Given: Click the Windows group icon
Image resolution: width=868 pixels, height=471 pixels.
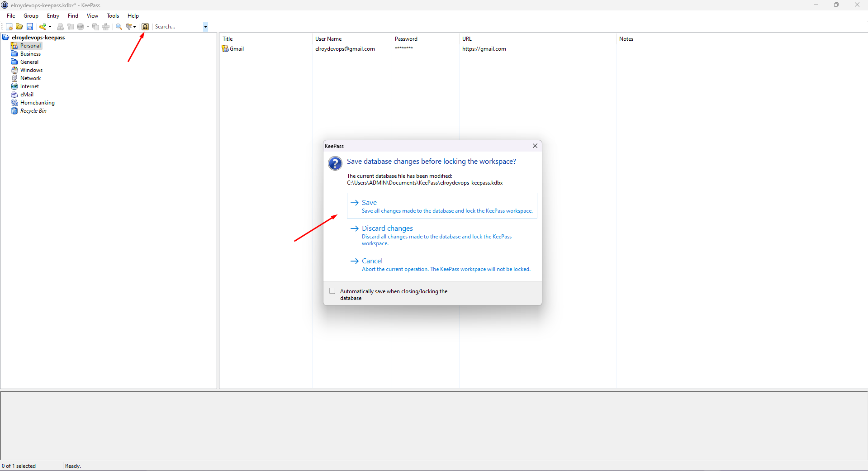Looking at the screenshot, I should tap(14, 70).
